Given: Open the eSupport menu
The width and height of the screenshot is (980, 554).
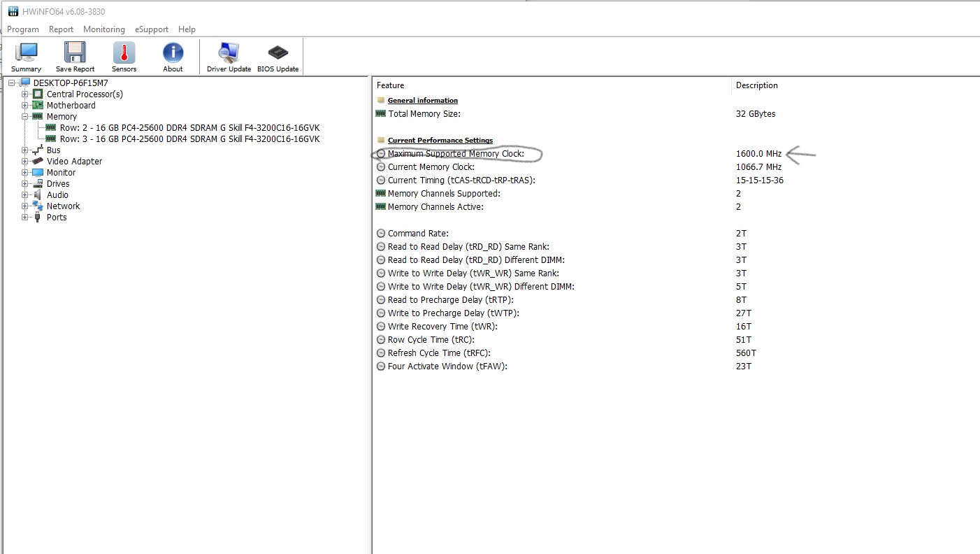Looking at the screenshot, I should point(152,29).
